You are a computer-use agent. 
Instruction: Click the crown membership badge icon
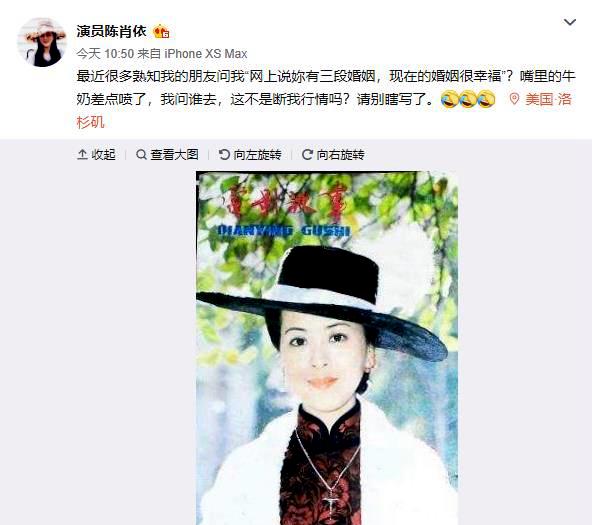pos(161,32)
